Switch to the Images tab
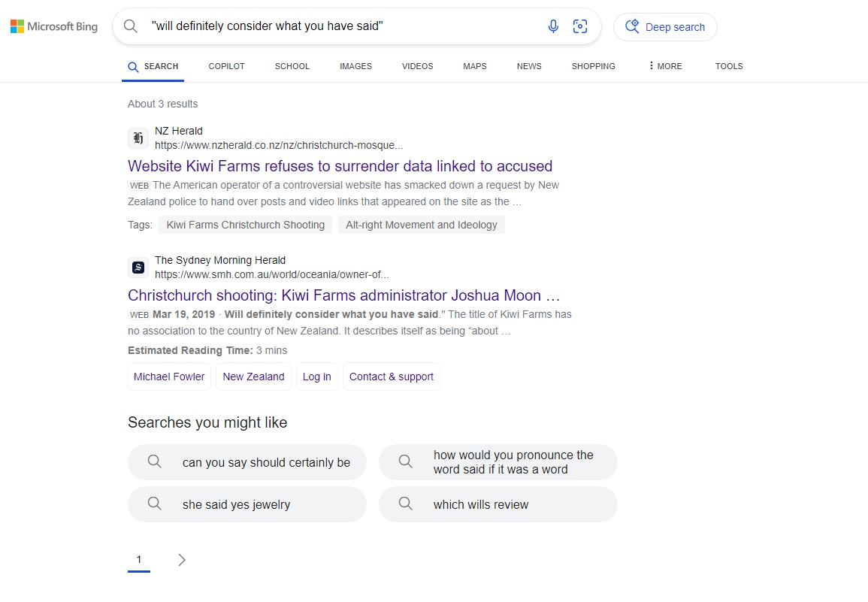This screenshot has width=868, height=602. 356,66
